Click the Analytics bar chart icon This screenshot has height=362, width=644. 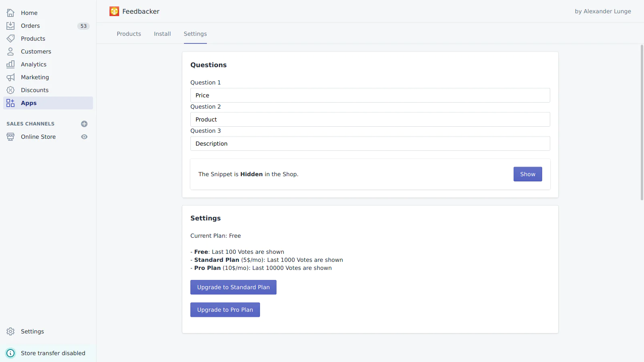pos(10,64)
